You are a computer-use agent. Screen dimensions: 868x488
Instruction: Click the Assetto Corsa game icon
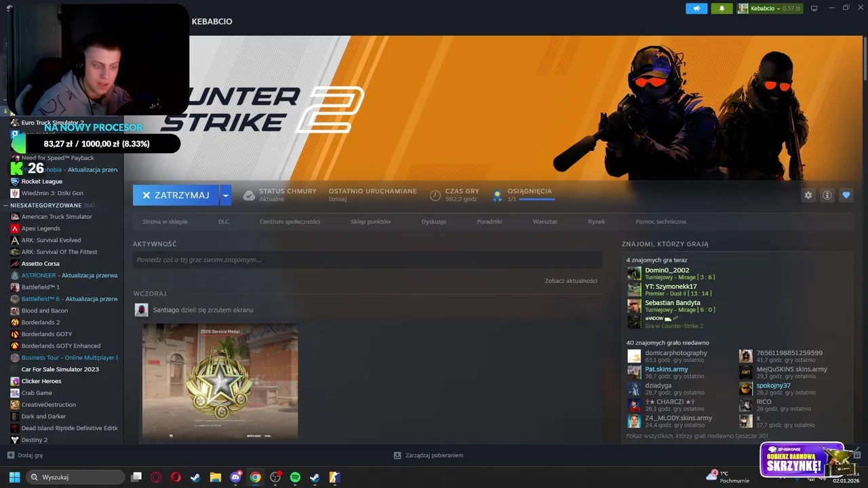[15, 264]
